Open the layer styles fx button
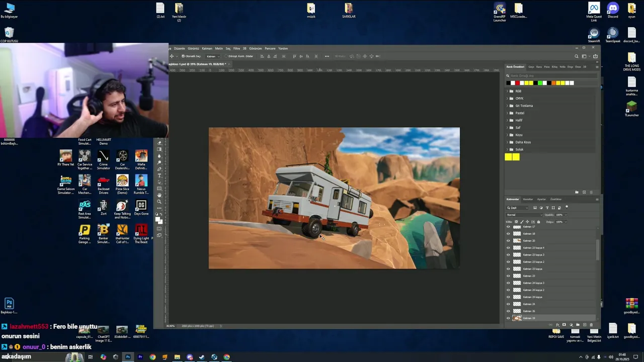Screen dimensions: 644x362 tap(557, 325)
